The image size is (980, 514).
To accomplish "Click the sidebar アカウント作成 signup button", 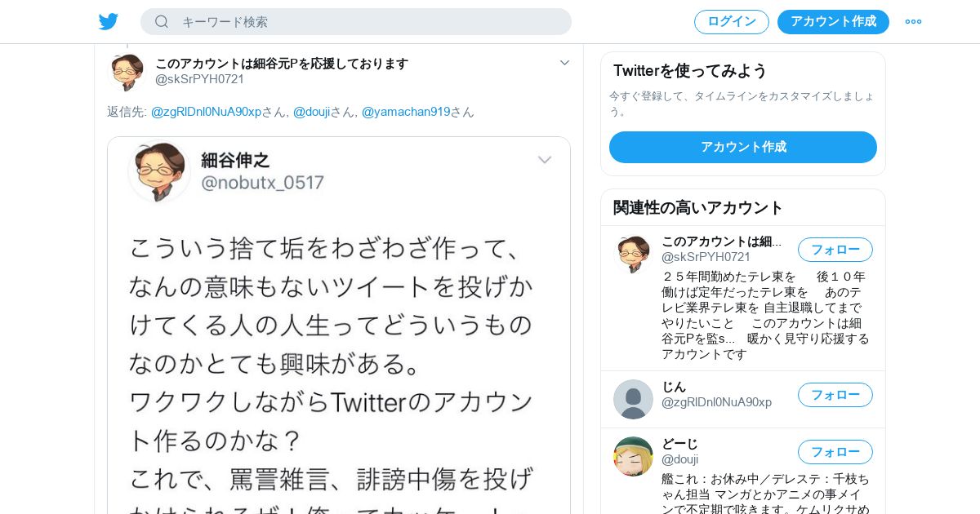I will point(743,148).
